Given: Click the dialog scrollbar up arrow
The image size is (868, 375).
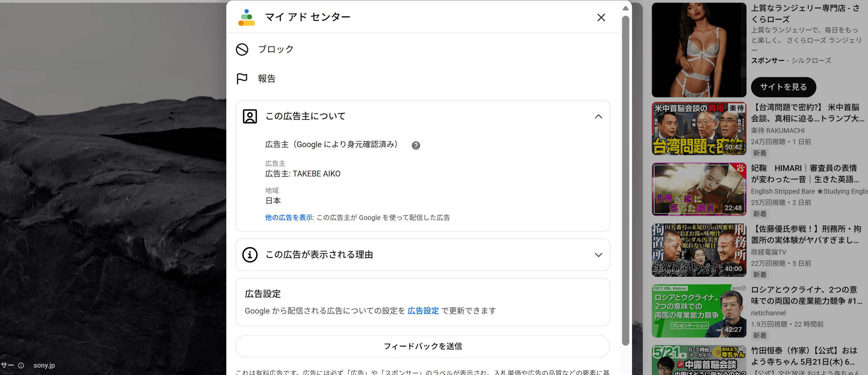Looking at the screenshot, I should (x=625, y=8).
